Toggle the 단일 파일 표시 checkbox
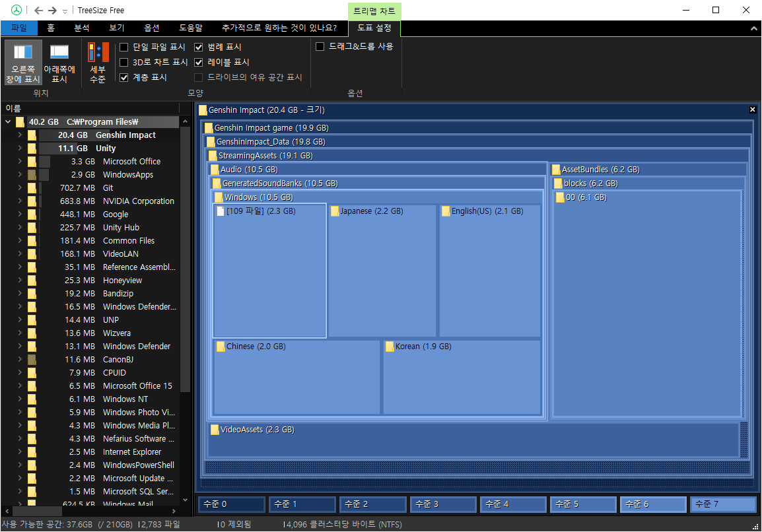Viewport: 762px width, 532px height. tap(124, 47)
